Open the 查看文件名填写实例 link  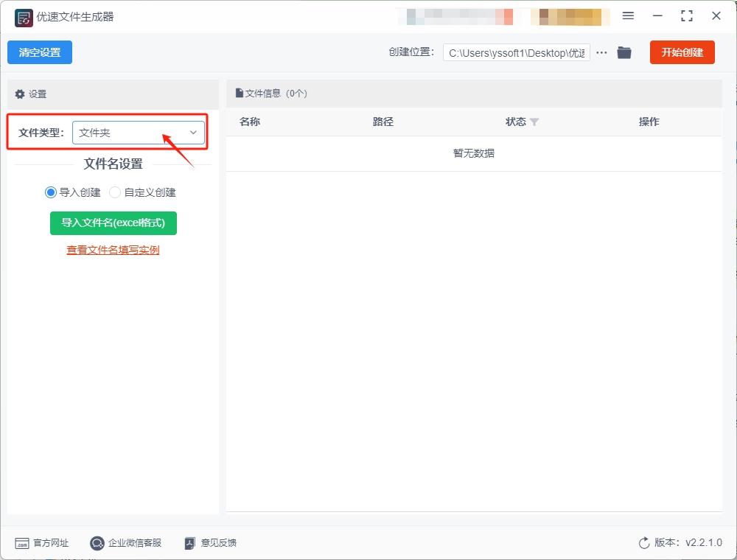(x=113, y=250)
